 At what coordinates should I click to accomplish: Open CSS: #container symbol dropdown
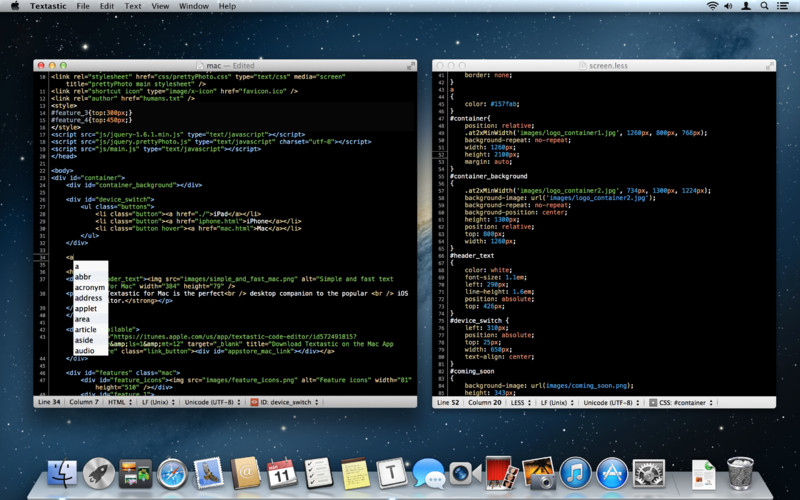(x=681, y=403)
